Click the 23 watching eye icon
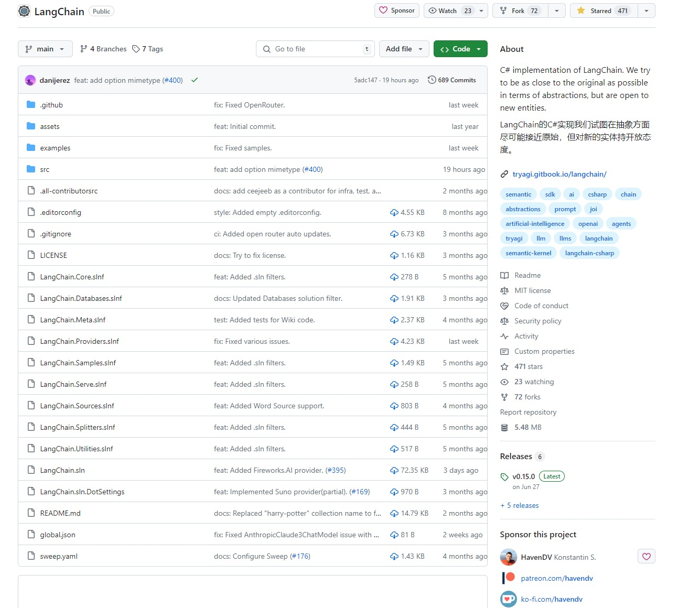This screenshot has height=608, width=700. pos(504,382)
